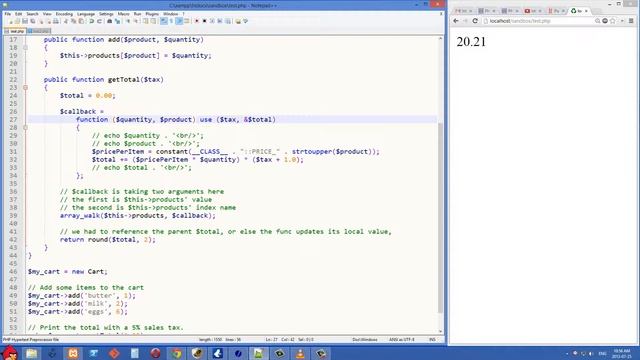Click the Stop Recording black square icon
The image size is (640, 360).
(x=204, y=21)
